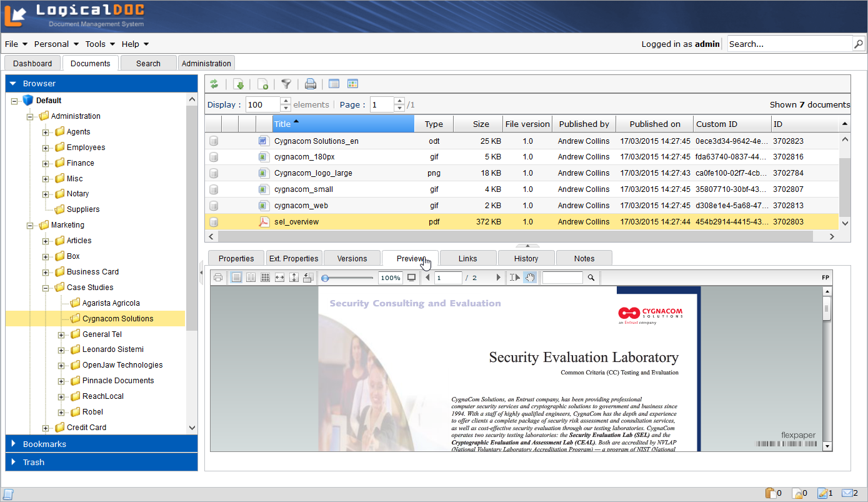Open the Tools menu

point(100,44)
